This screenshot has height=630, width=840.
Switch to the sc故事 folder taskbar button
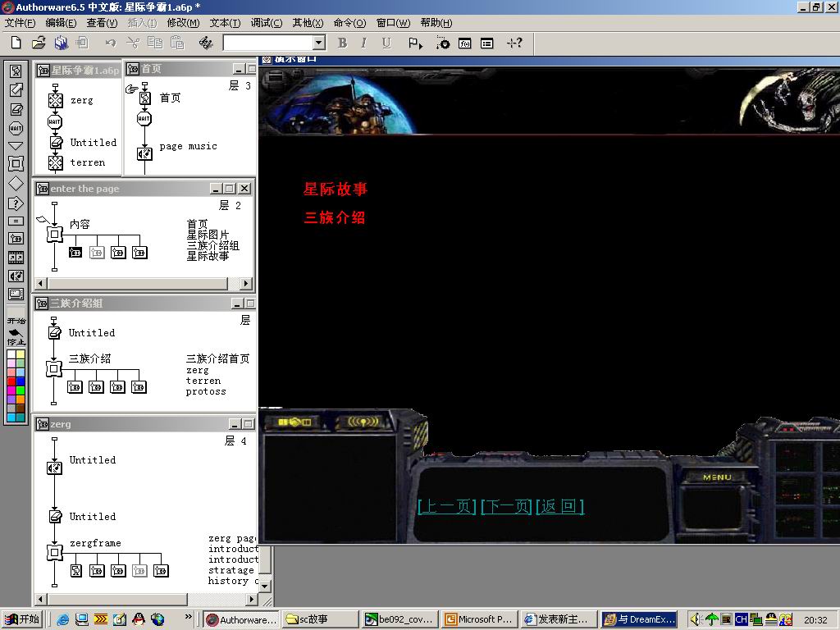319,619
